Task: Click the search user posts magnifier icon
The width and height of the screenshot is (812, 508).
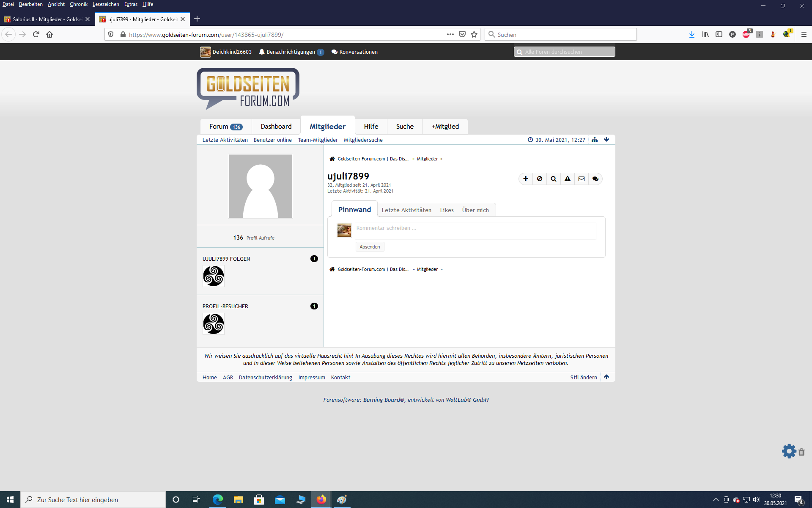Action: click(x=554, y=179)
